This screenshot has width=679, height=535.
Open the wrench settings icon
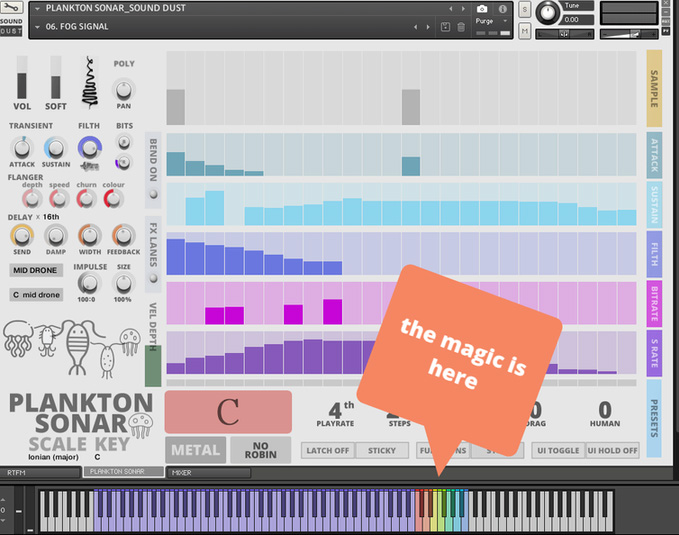[11, 7]
